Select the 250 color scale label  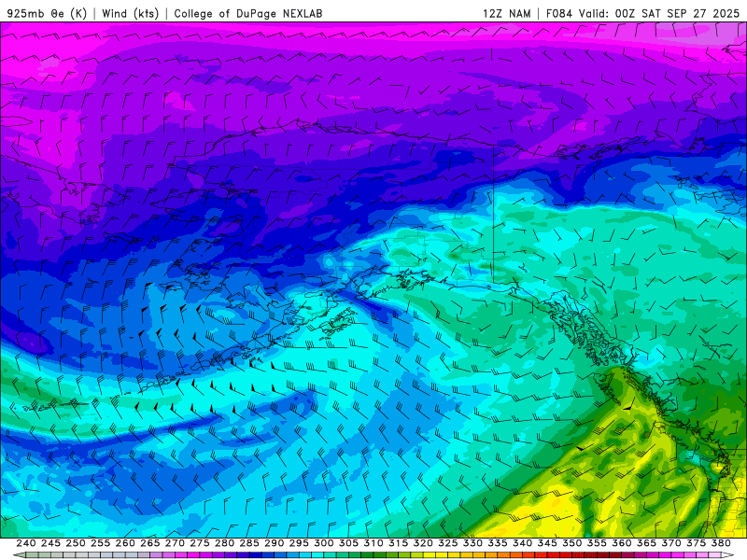click(76, 543)
